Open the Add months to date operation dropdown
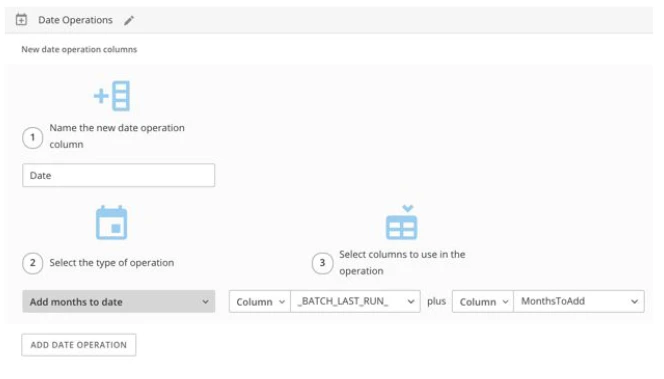This screenshot has height=379, width=664. [119, 302]
